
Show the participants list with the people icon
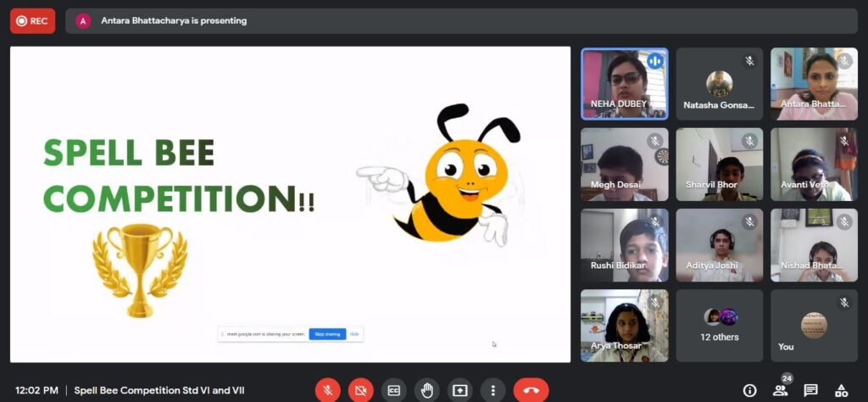pos(780,390)
